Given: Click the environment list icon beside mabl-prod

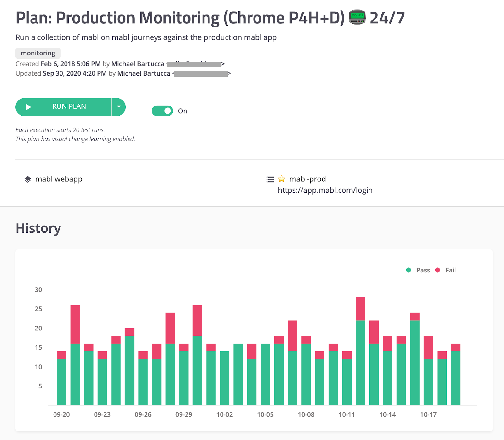Looking at the screenshot, I should coord(270,180).
